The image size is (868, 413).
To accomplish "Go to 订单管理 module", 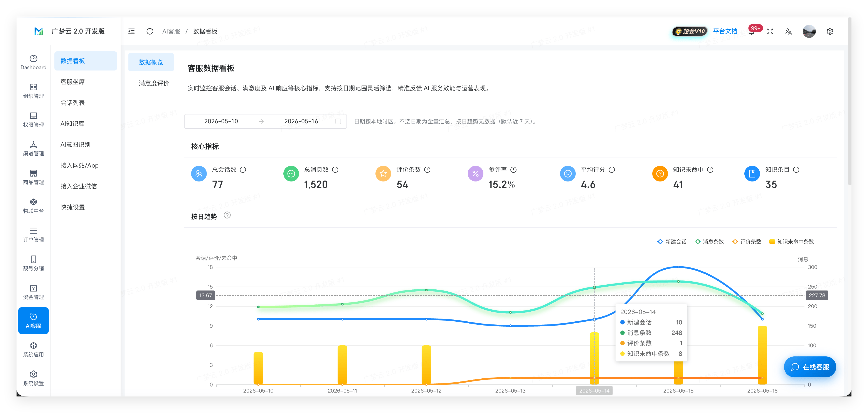I will (33, 235).
